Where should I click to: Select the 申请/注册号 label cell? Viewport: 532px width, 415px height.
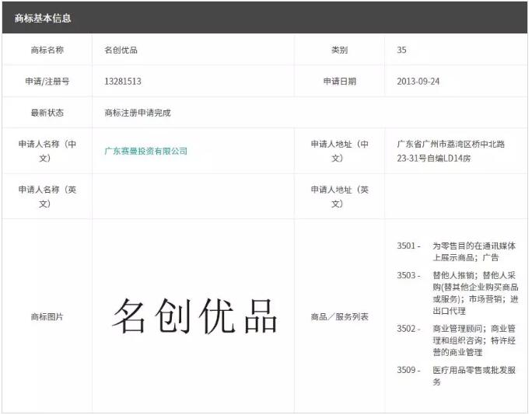(47, 81)
